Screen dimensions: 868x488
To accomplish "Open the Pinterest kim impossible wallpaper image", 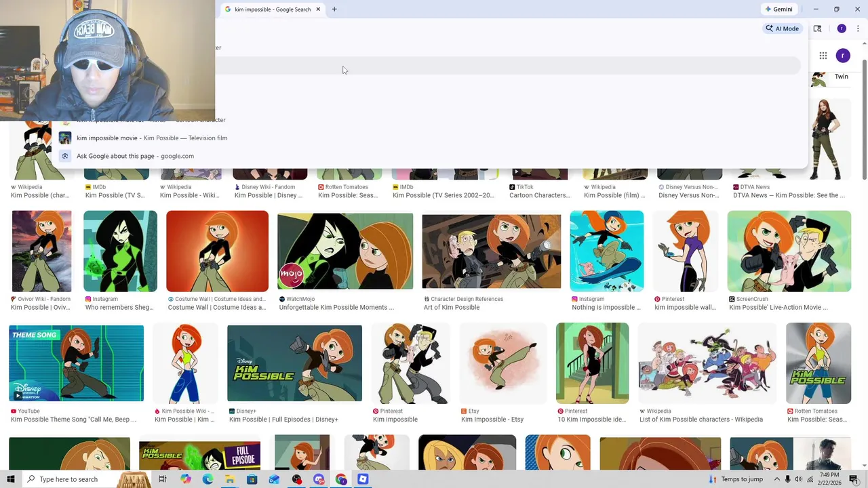I will (686, 251).
